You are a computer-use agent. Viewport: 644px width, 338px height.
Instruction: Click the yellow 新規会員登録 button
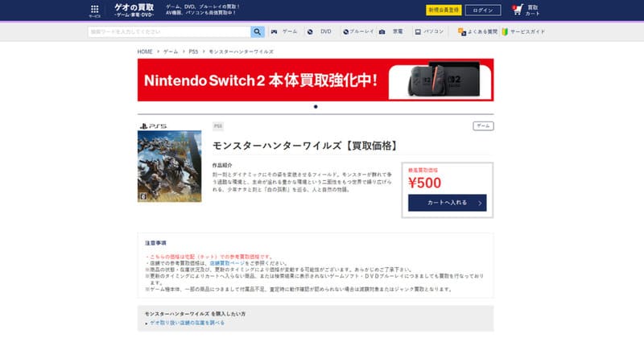point(444,10)
